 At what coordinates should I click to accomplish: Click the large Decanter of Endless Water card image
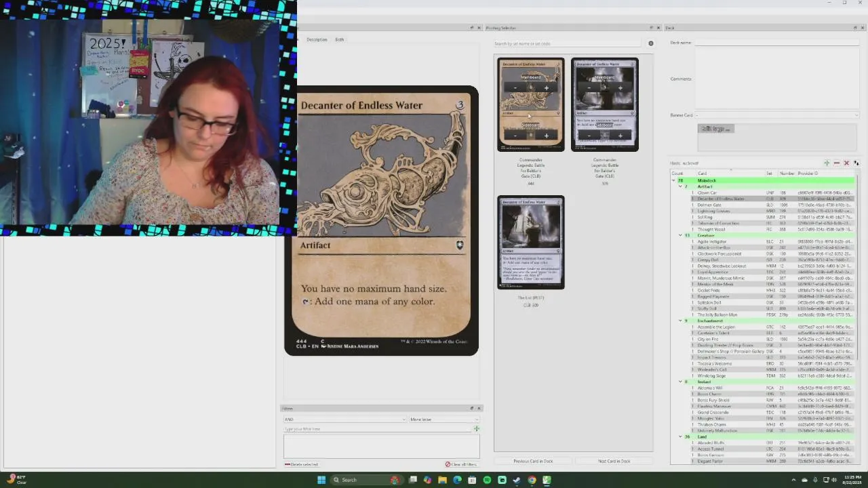click(x=381, y=220)
